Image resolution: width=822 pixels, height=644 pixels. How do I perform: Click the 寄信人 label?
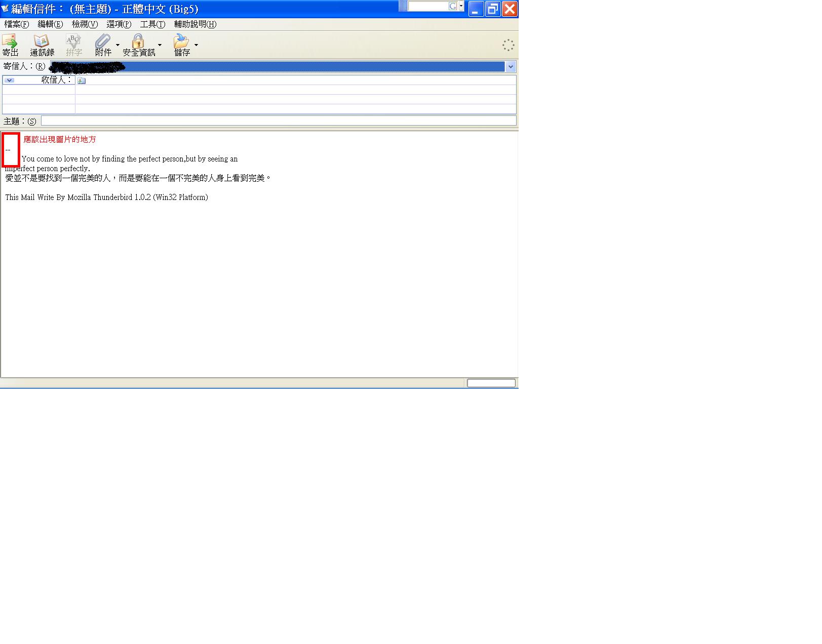24,66
